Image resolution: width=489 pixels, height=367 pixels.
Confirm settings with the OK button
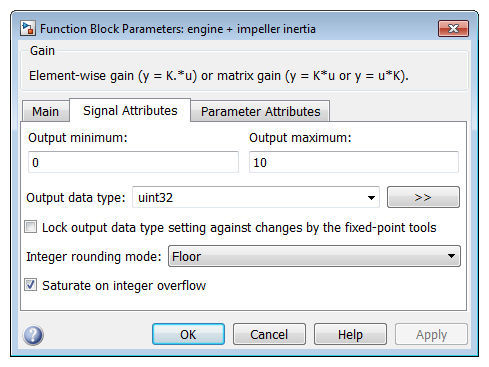pyautogui.click(x=188, y=334)
